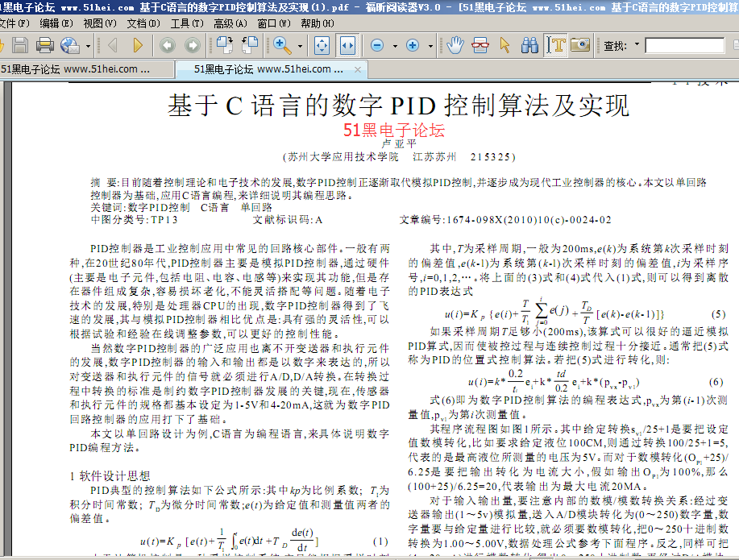Click the zoom in plus icon
This screenshot has height=560, width=739.
click(413, 45)
